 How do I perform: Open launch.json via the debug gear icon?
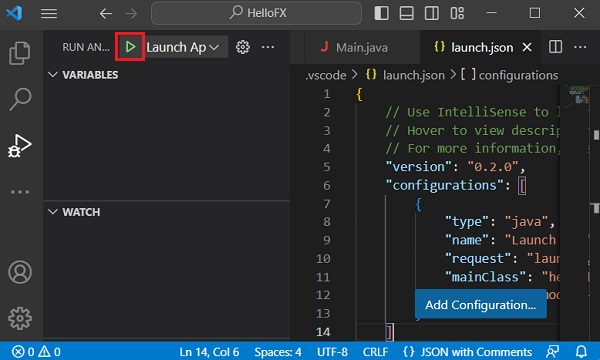coord(243,47)
